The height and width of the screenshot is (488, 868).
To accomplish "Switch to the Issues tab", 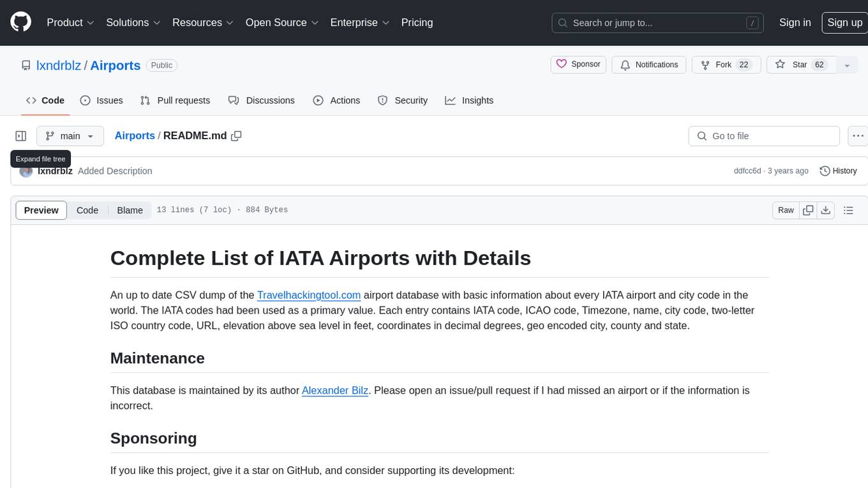I will [101, 100].
